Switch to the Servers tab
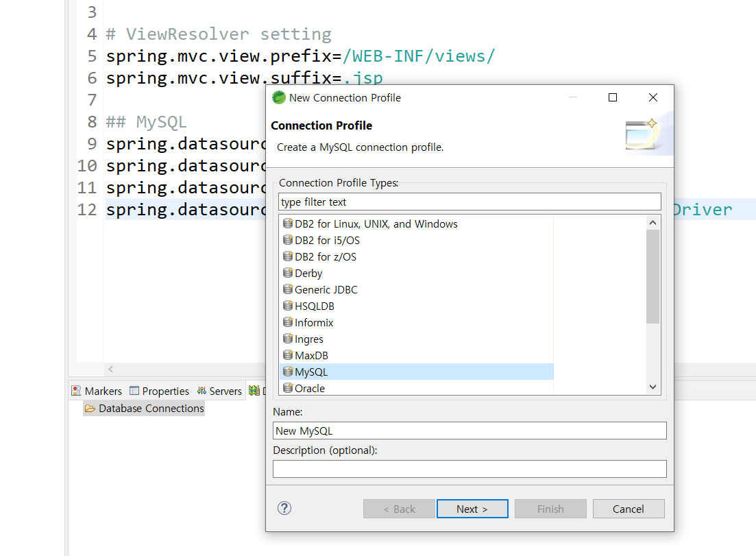This screenshot has height=556, width=756. [x=219, y=391]
